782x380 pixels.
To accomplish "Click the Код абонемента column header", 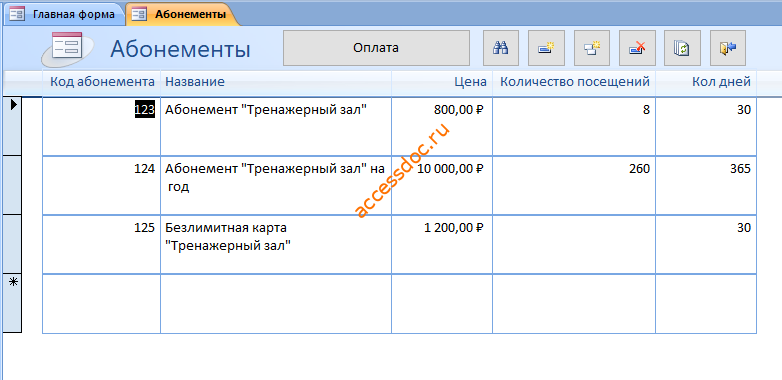I will tap(102, 82).
